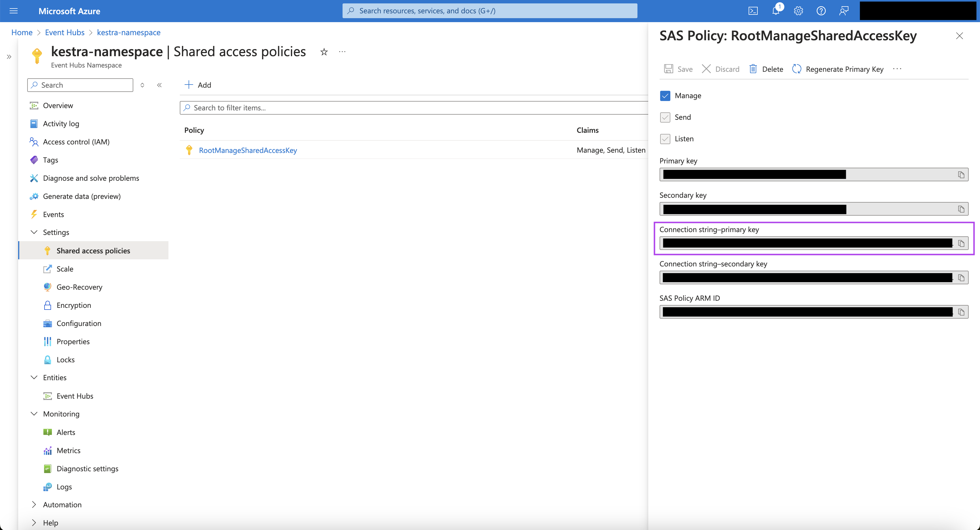Open portal settings gear icon

(x=798, y=11)
